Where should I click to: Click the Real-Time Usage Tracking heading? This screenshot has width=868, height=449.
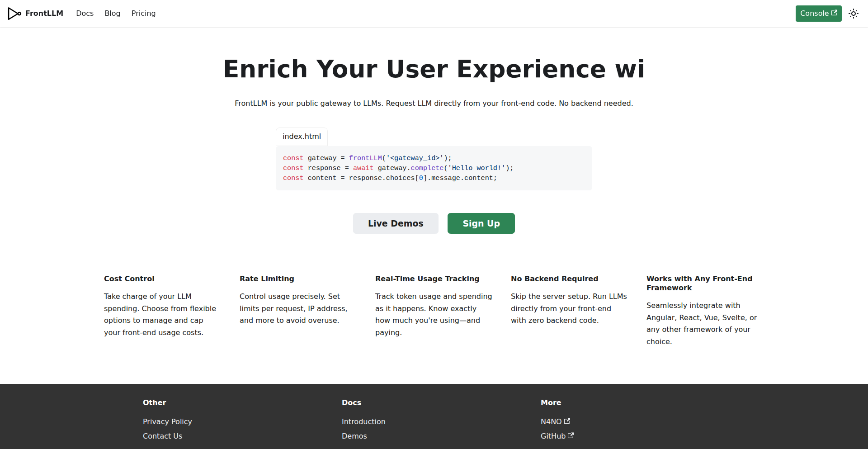tap(427, 279)
